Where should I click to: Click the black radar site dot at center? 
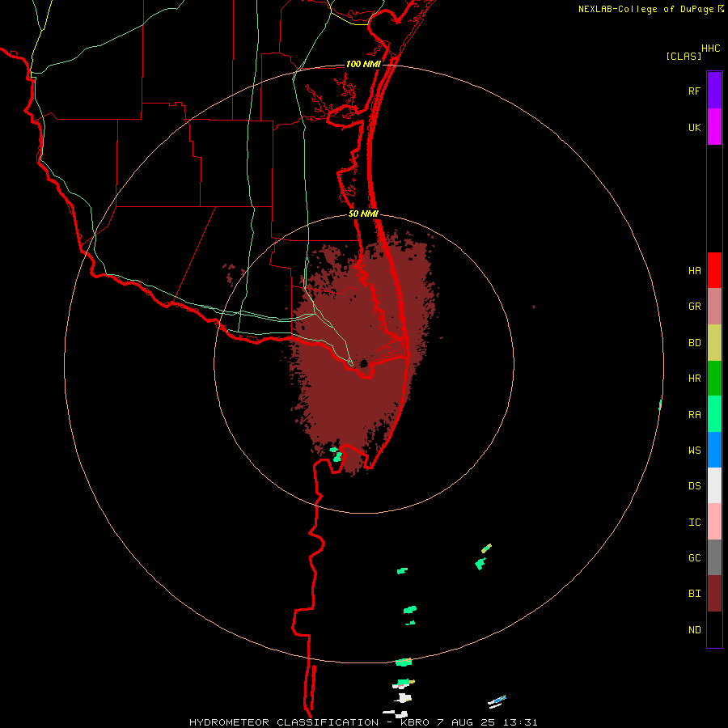tap(363, 363)
